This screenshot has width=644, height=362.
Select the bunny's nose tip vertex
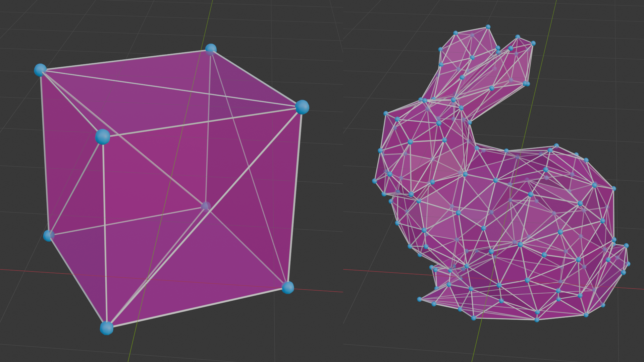tap(375, 181)
